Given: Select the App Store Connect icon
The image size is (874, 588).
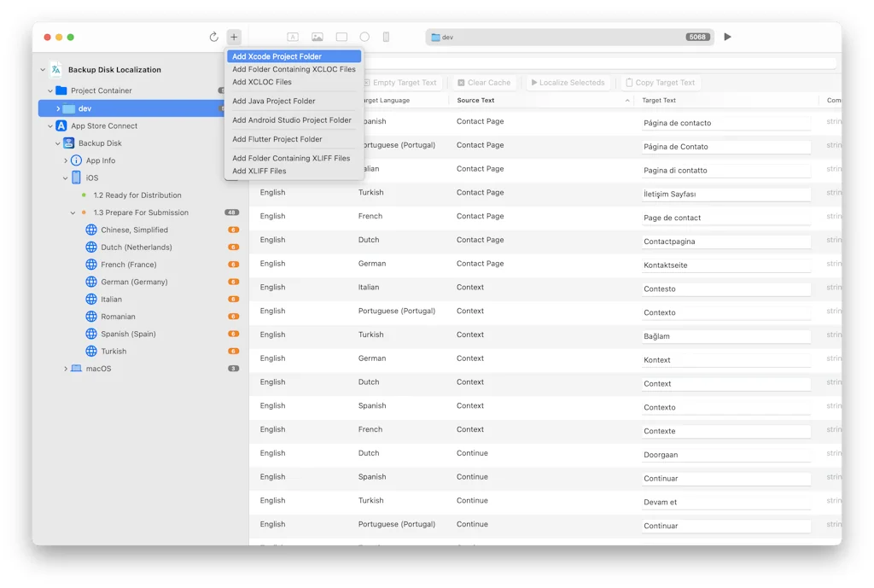Looking at the screenshot, I should coord(61,125).
